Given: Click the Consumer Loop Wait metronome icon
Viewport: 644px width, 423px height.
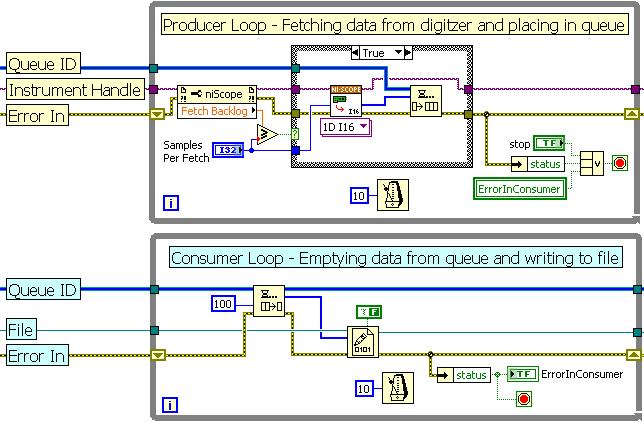Looking at the screenshot, I should pyautogui.click(x=397, y=389).
